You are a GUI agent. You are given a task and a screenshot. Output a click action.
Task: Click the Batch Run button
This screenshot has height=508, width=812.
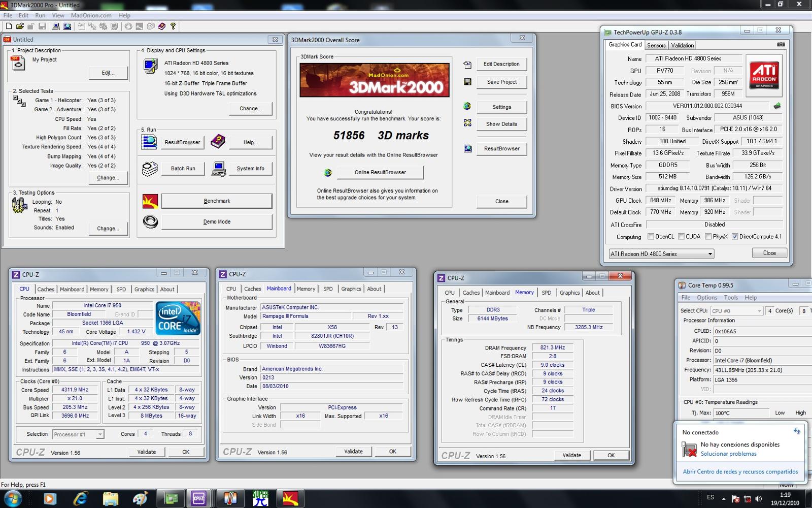pyautogui.click(x=183, y=169)
